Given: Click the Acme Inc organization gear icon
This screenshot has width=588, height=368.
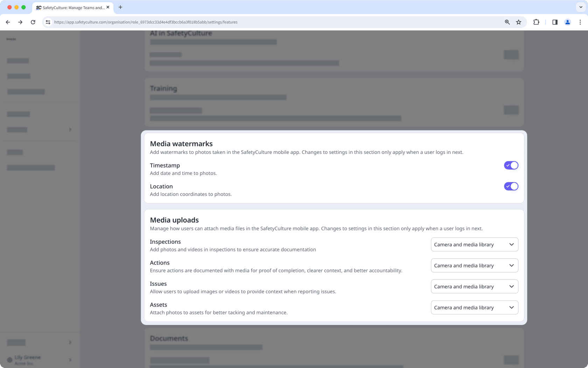Looking at the screenshot, I should pyautogui.click(x=9, y=360).
